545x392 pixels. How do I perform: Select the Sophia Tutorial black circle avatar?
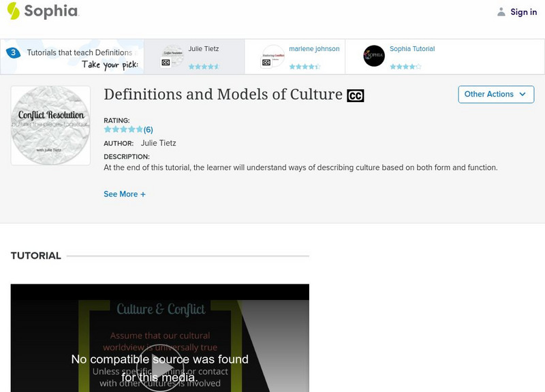pos(373,56)
